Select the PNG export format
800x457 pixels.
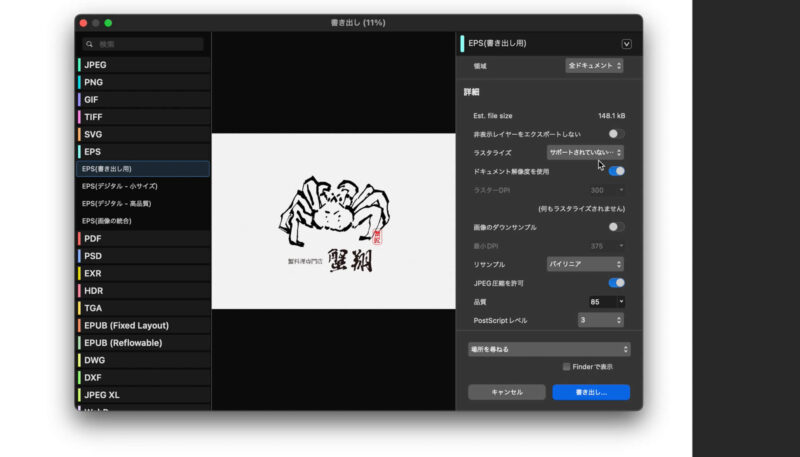click(144, 82)
